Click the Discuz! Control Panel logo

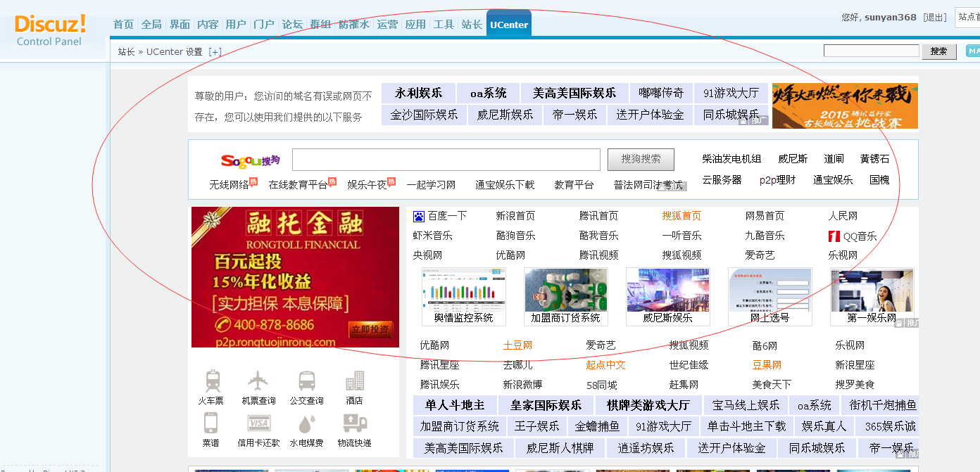pyautogui.click(x=50, y=30)
